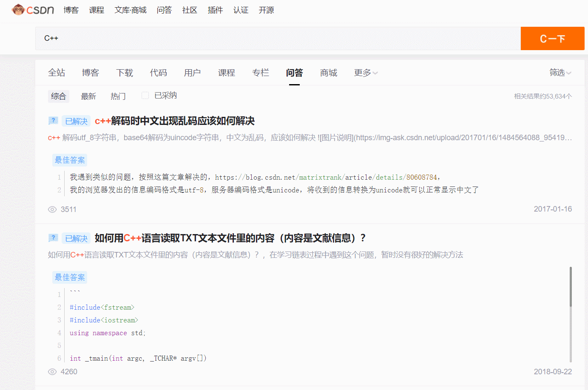Focus the search box containing C++
The height and width of the screenshot is (390, 588).
point(278,39)
